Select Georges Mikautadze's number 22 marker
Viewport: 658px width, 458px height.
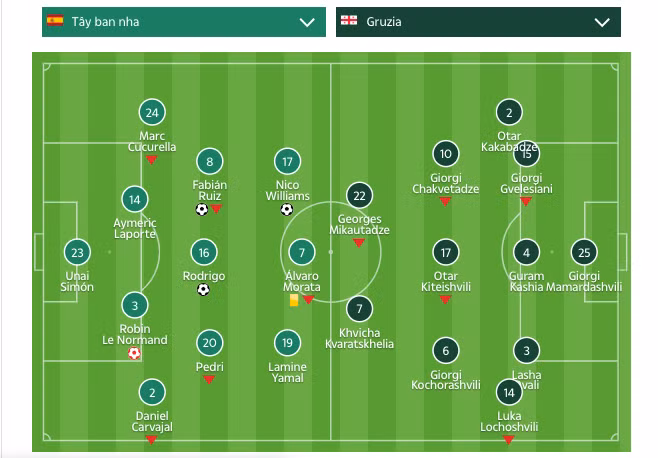(x=359, y=195)
